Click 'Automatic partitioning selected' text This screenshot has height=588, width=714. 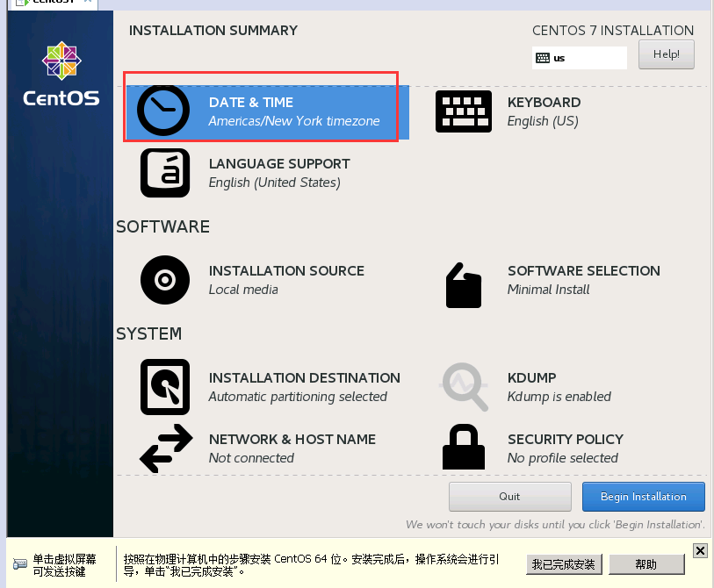point(298,397)
